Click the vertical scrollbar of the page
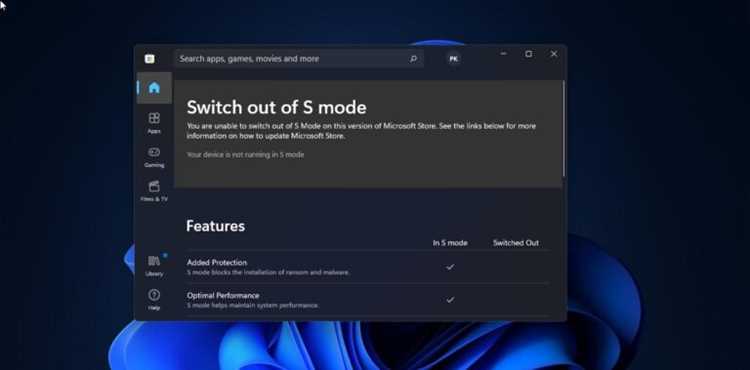Viewport: 750px width, 370px height. pyautogui.click(x=564, y=128)
